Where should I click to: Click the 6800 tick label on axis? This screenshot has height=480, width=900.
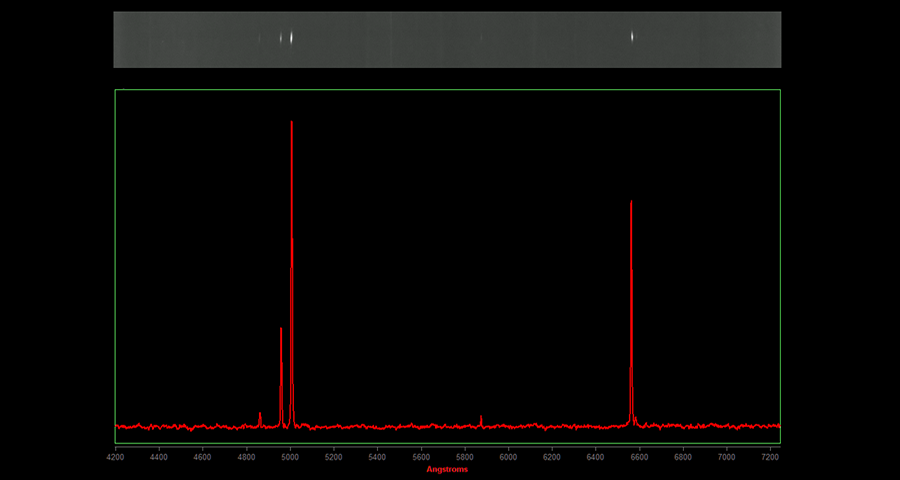coord(683,457)
